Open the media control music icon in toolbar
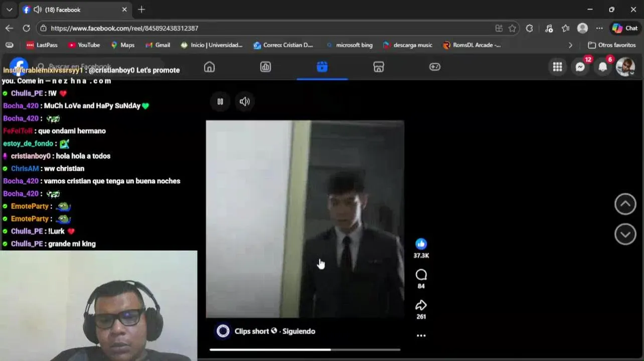 point(549,29)
